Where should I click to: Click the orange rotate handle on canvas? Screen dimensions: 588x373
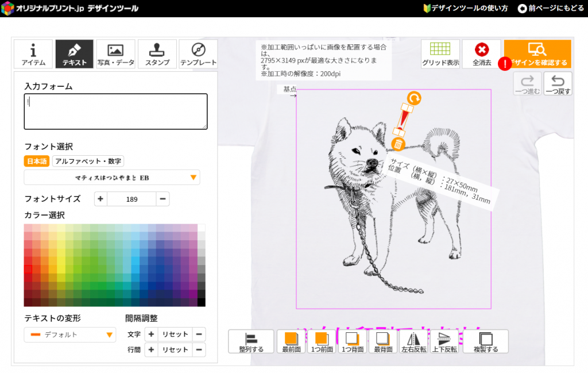414,98
